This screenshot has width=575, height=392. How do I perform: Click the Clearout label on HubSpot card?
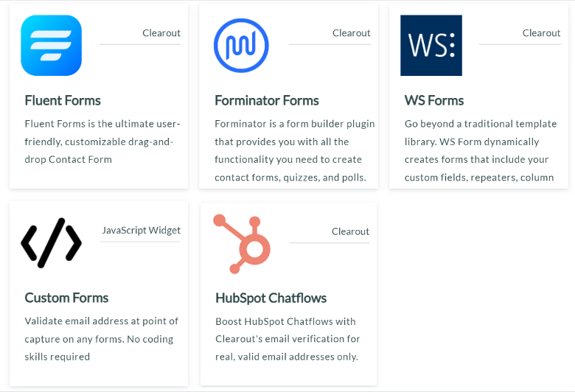click(351, 231)
